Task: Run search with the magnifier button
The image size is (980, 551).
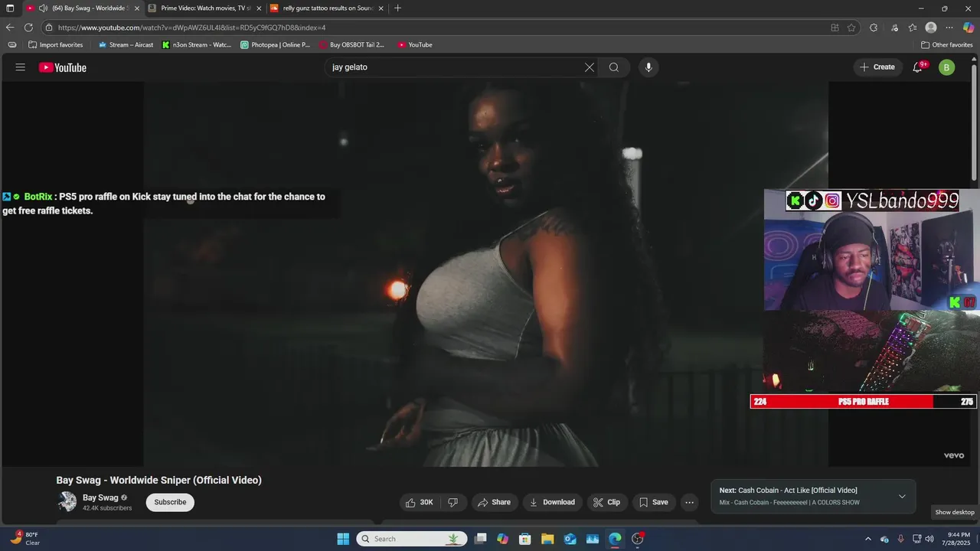Action: [x=614, y=67]
